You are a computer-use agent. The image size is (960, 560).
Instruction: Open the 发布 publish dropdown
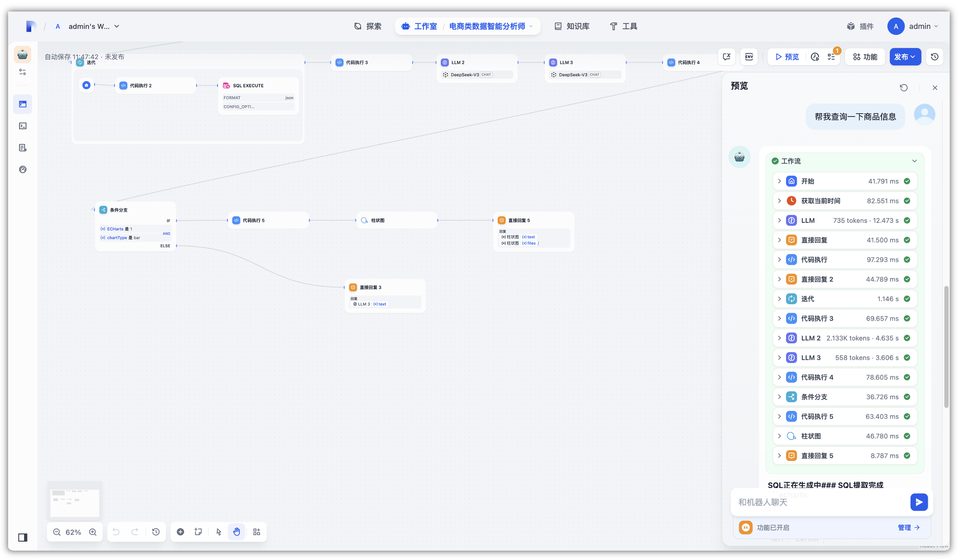click(x=905, y=57)
